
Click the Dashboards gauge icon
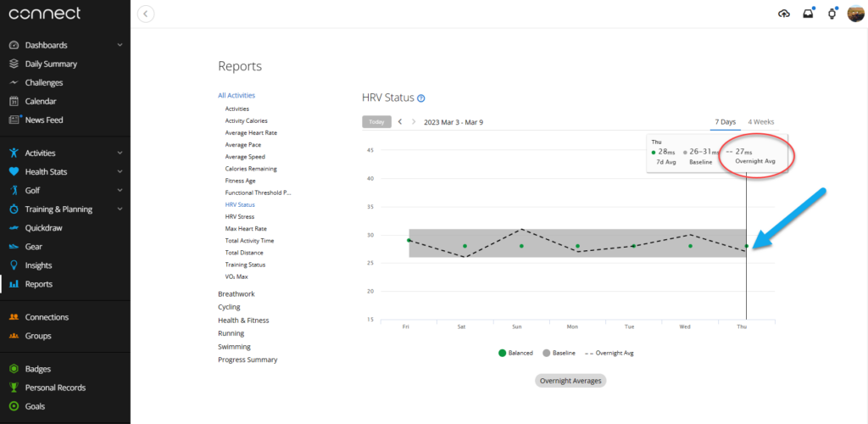coord(14,46)
